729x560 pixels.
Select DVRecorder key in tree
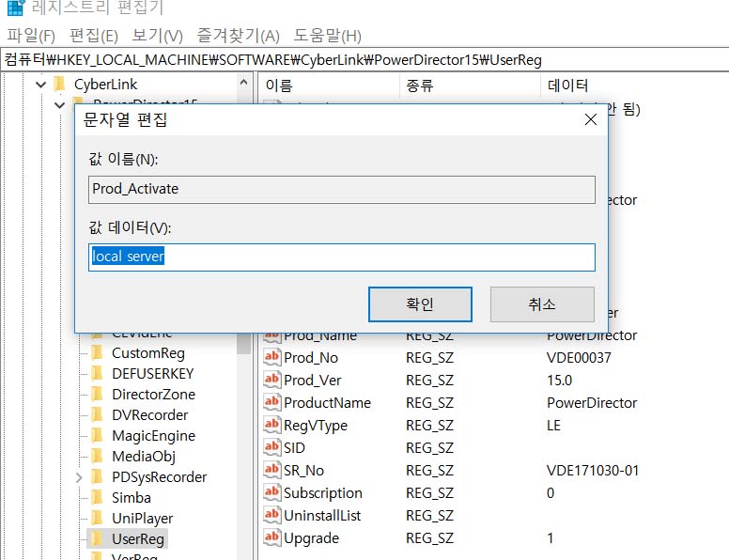[149, 415]
